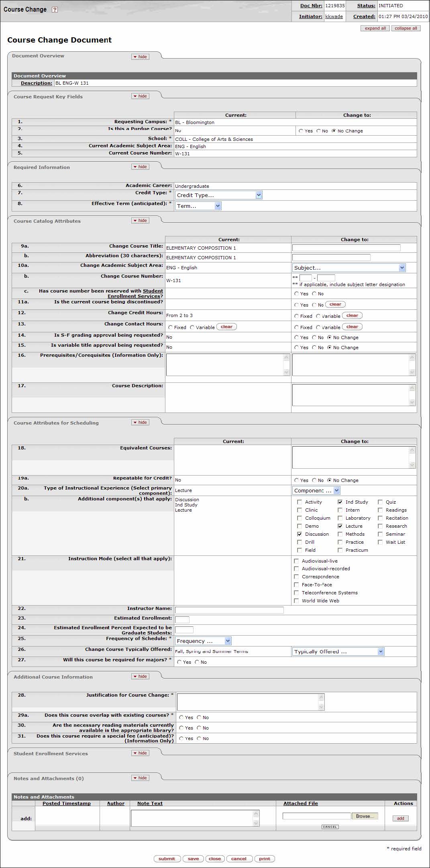Screen dimensions: 430x868
Task: Select Yes for Repeatable for Credit
Action: pyautogui.click(x=297, y=481)
